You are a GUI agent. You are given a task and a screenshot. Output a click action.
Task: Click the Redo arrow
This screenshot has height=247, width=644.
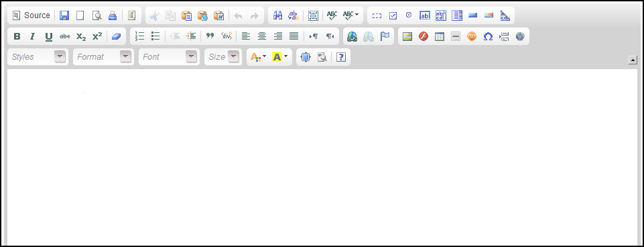(254, 15)
